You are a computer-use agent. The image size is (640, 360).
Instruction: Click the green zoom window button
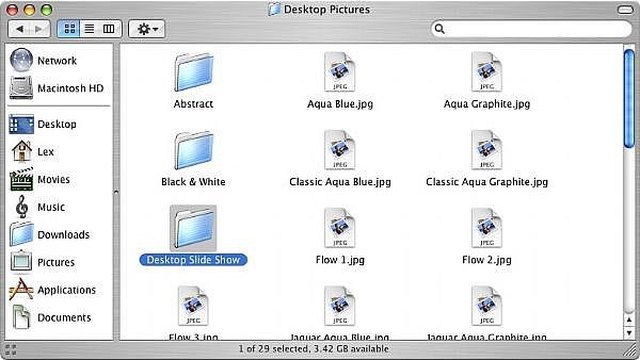[x=47, y=9]
